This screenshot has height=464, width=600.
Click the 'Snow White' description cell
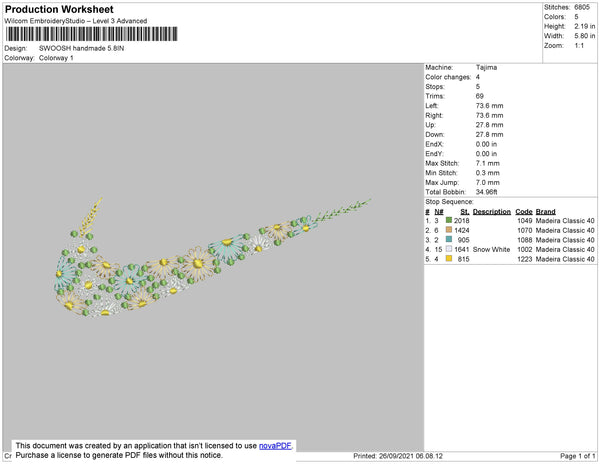click(491, 249)
